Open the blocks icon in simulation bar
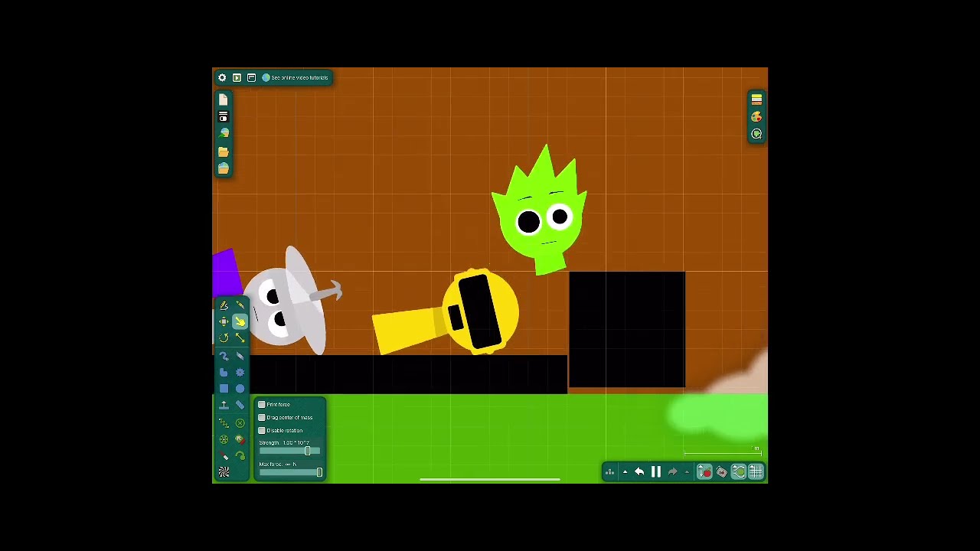 click(x=609, y=472)
